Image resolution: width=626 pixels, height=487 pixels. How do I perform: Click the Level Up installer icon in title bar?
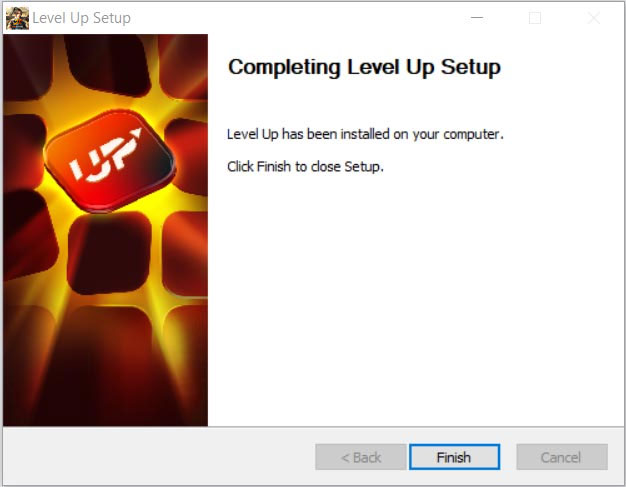point(18,18)
